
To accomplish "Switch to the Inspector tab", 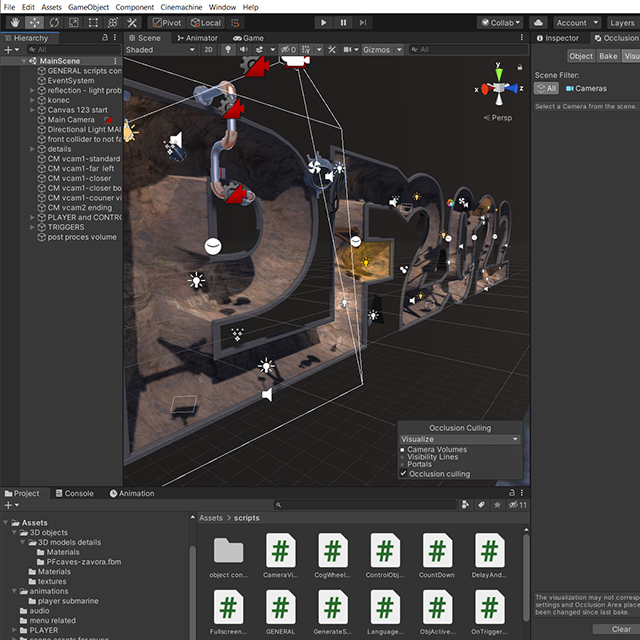I will pyautogui.click(x=558, y=38).
